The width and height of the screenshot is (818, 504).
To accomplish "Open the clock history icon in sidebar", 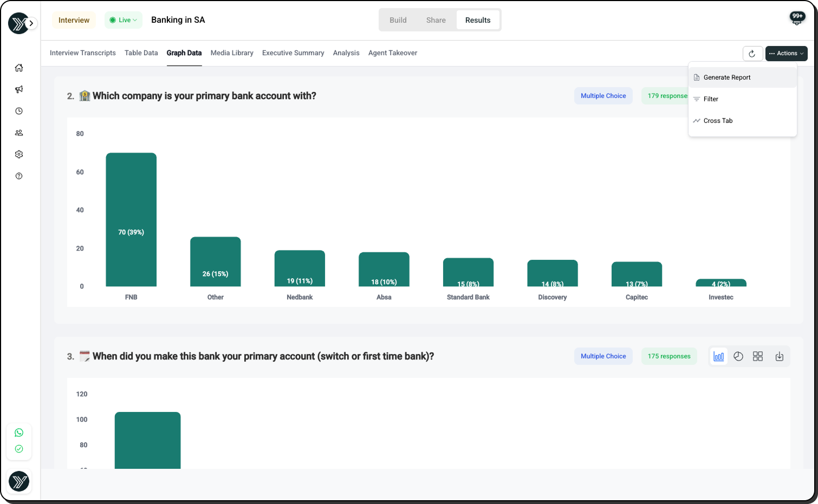I will 19,111.
